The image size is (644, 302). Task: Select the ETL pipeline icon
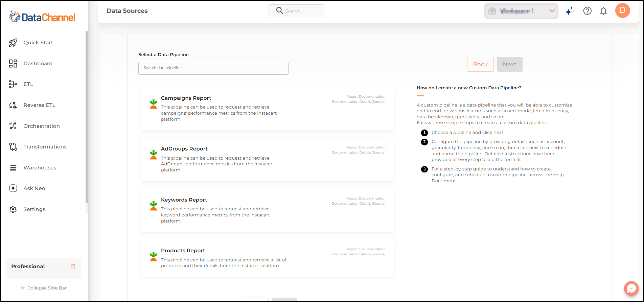click(13, 84)
